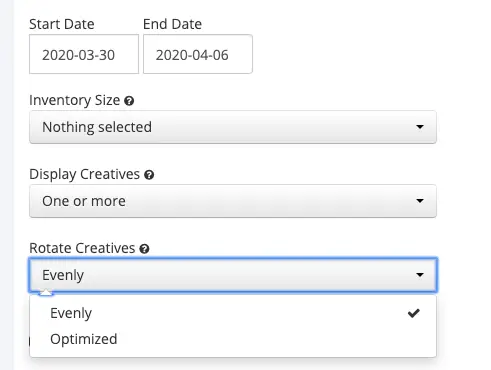
Task: Click the Start Date field showing 2020-03-30
Action: [x=84, y=54]
